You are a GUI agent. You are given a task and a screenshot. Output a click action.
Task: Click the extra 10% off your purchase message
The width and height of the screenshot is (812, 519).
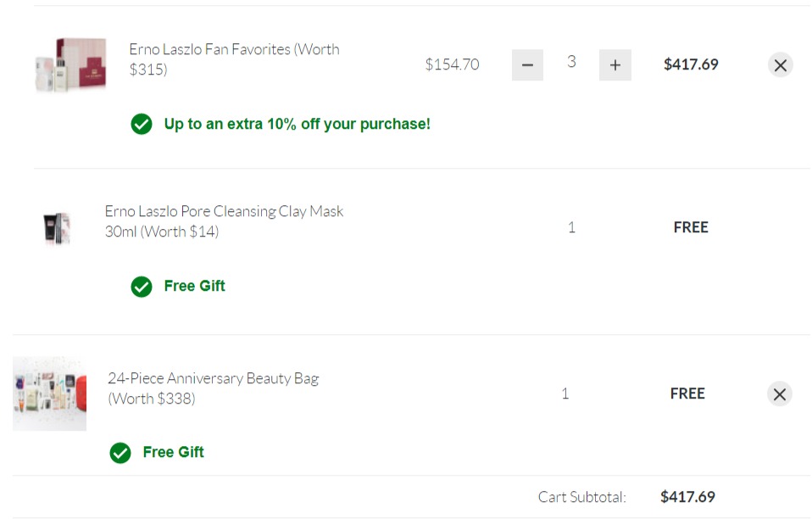297,124
